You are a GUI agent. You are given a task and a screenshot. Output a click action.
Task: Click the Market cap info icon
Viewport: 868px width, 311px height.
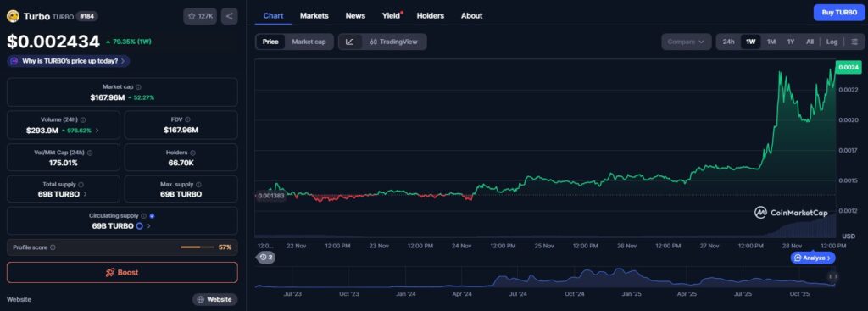(138, 87)
